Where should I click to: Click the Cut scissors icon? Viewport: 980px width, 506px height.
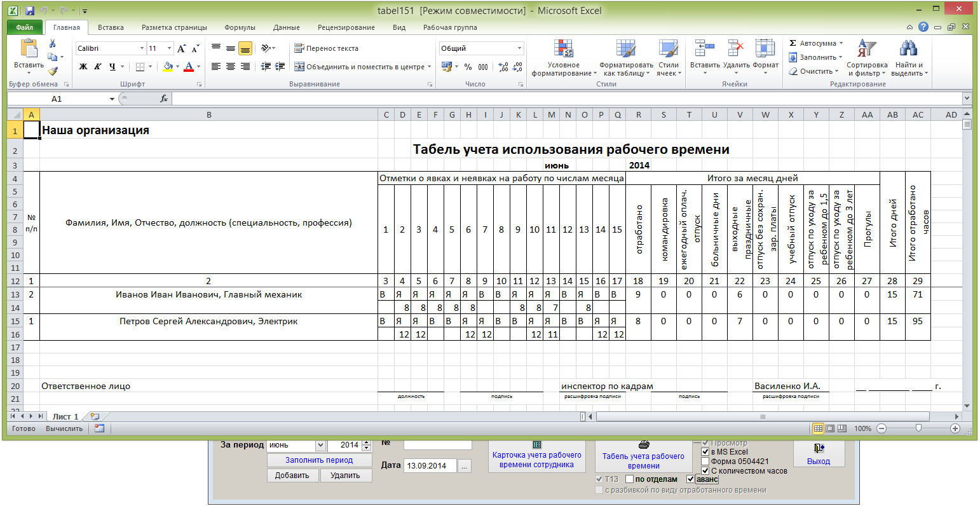[x=53, y=44]
